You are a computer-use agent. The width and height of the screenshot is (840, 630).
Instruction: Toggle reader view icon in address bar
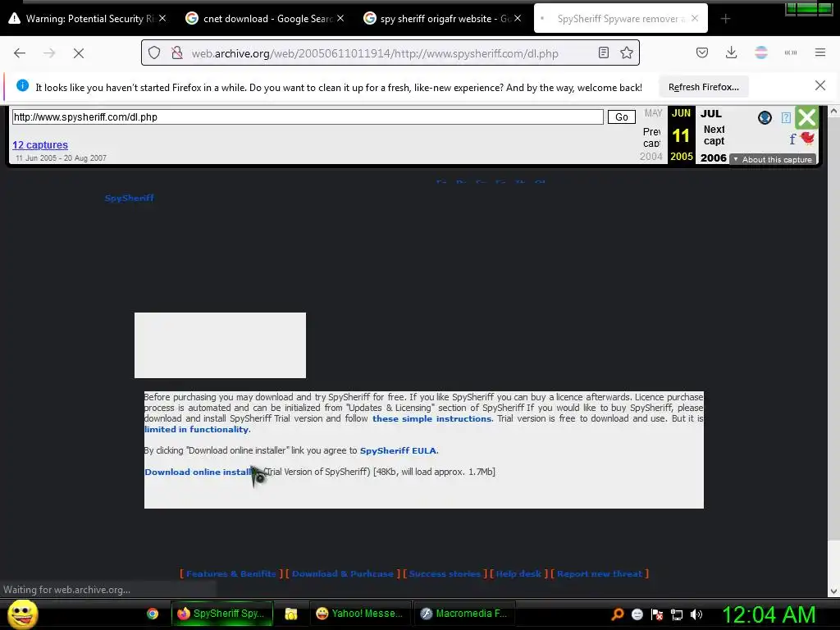point(604,52)
